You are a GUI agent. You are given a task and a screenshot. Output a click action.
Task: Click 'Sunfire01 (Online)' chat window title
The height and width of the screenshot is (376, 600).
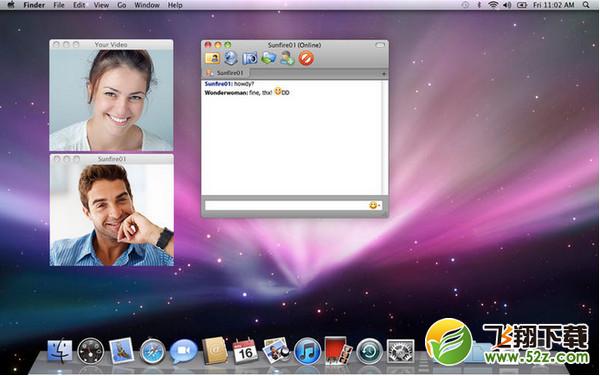point(294,45)
